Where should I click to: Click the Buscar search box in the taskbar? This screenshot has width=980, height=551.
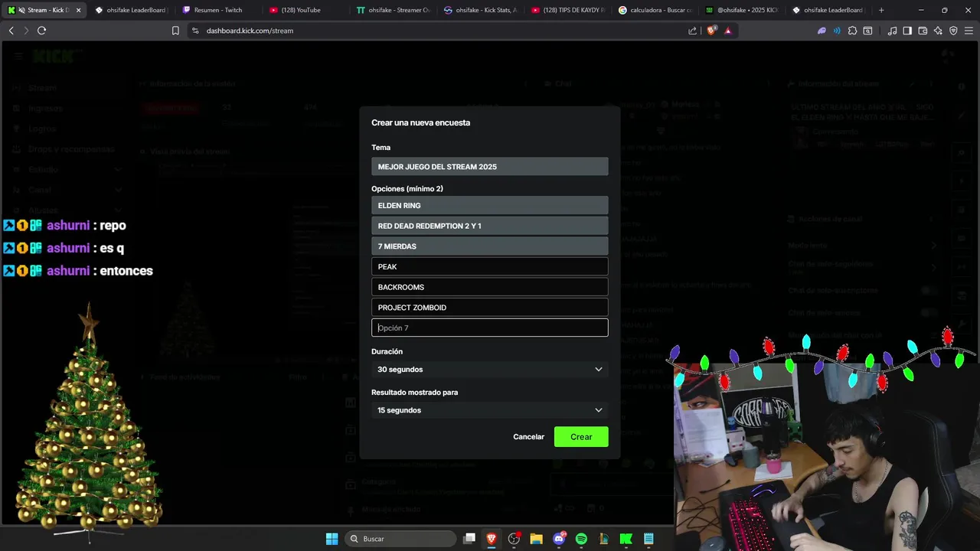click(x=400, y=539)
